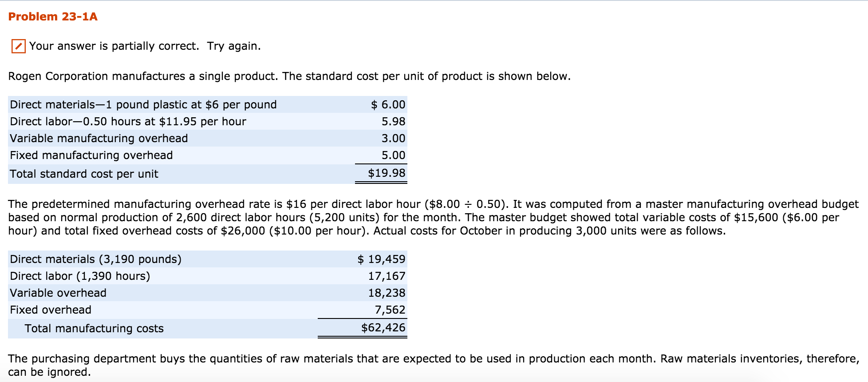Click the Problem 23-1A heading
The width and height of the screenshot is (868, 382).
click(53, 17)
